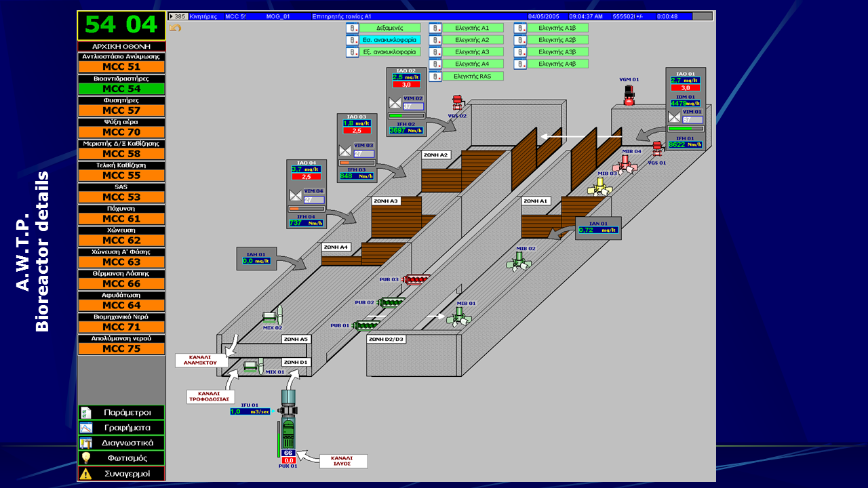The image size is (868, 488).
Task: Click the orange back arrow icon
Action: click(x=175, y=28)
